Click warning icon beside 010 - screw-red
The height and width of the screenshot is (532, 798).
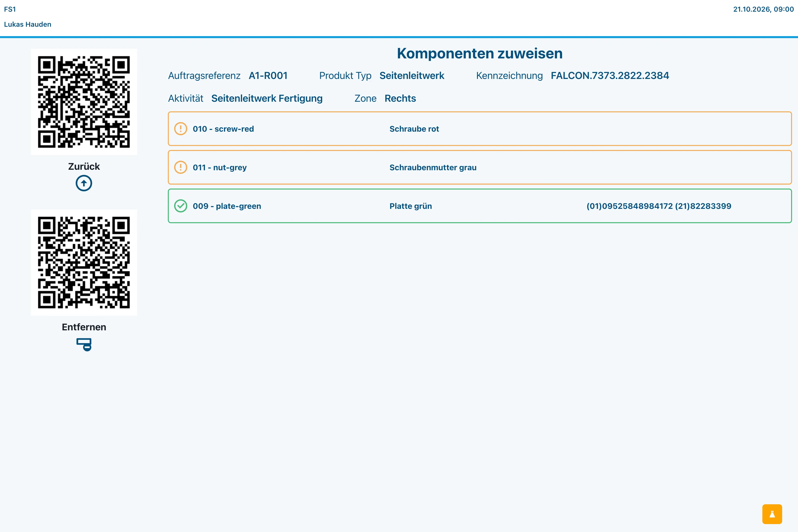pos(180,129)
